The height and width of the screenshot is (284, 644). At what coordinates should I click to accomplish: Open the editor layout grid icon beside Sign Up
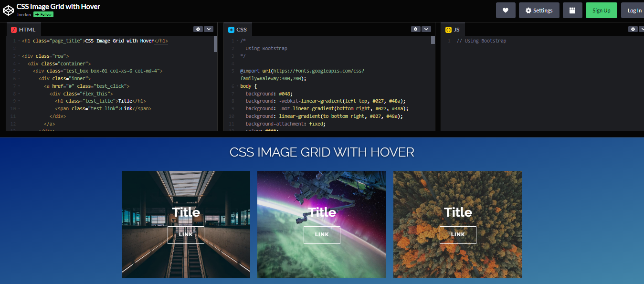572,10
